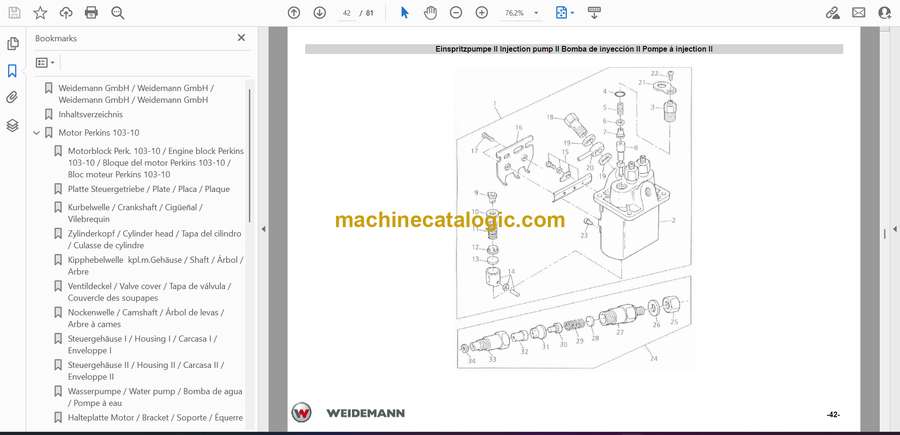This screenshot has width=900, height=435.
Task: Open the attachments paperclip panel
Action: click(x=12, y=98)
